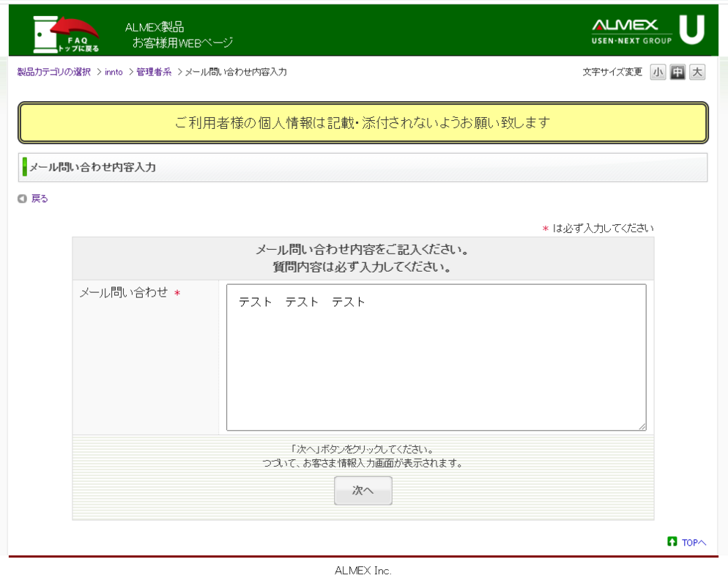The height and width of the screenshot is (586, 728).
Task: Click the FAQ return-to-top logo icon
Action: click(66, 34)
